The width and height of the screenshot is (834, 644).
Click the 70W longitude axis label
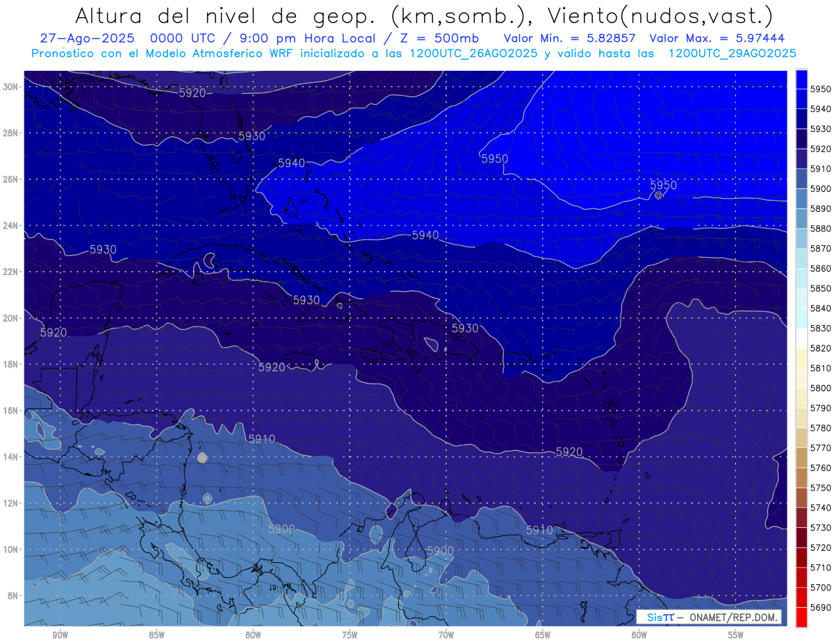click(x=446, y=634)
